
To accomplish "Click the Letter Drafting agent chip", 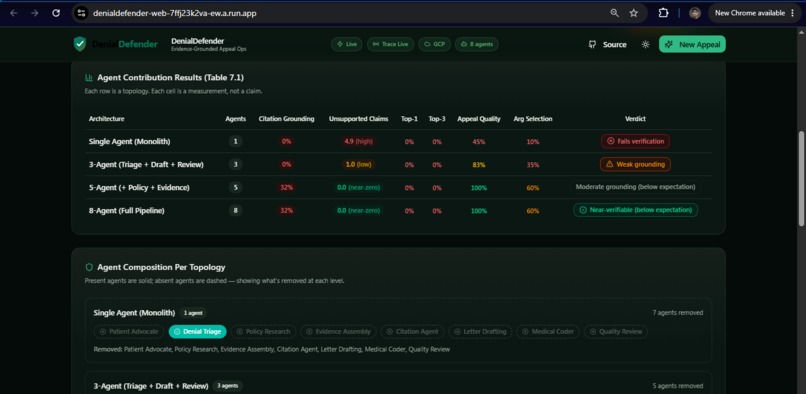I will 480,332.
